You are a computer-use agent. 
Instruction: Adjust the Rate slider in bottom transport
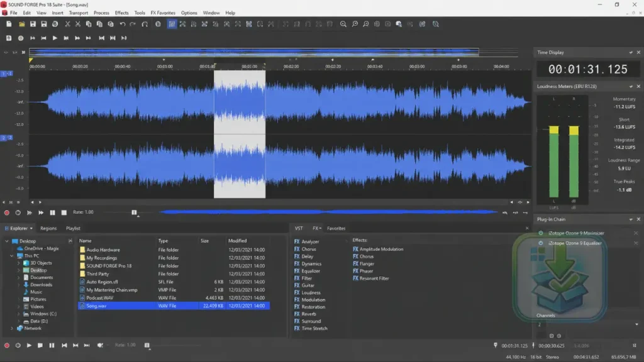(147, 346)
